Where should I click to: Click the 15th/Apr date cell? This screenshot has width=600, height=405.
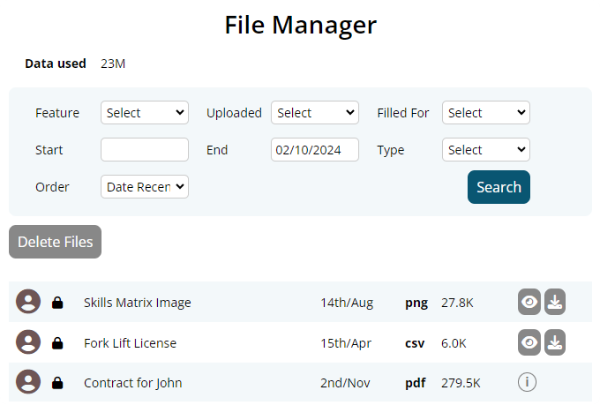[346, 343]
